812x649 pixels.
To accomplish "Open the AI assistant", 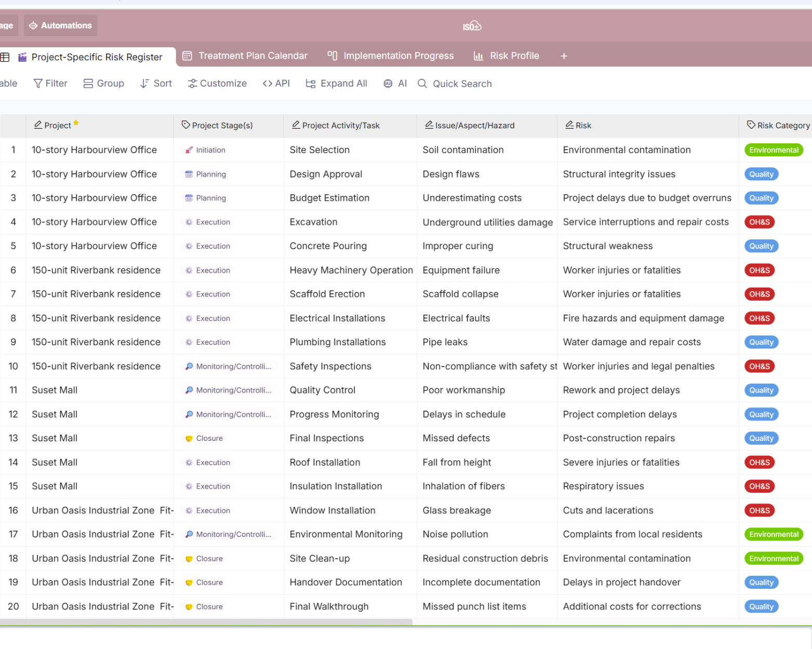I will pyautogui.click(x=395, y=84).
